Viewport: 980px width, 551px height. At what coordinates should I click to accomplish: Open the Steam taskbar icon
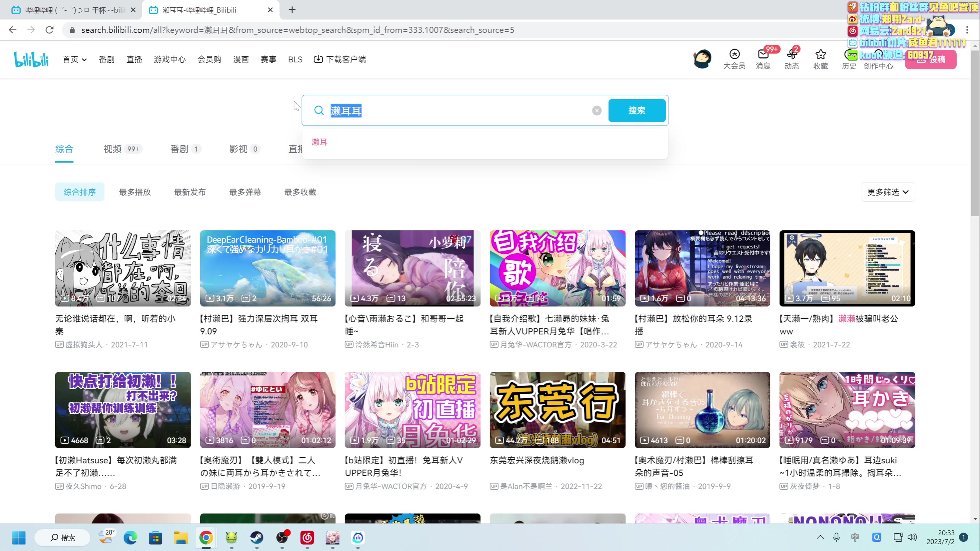[x=256, y=538]
